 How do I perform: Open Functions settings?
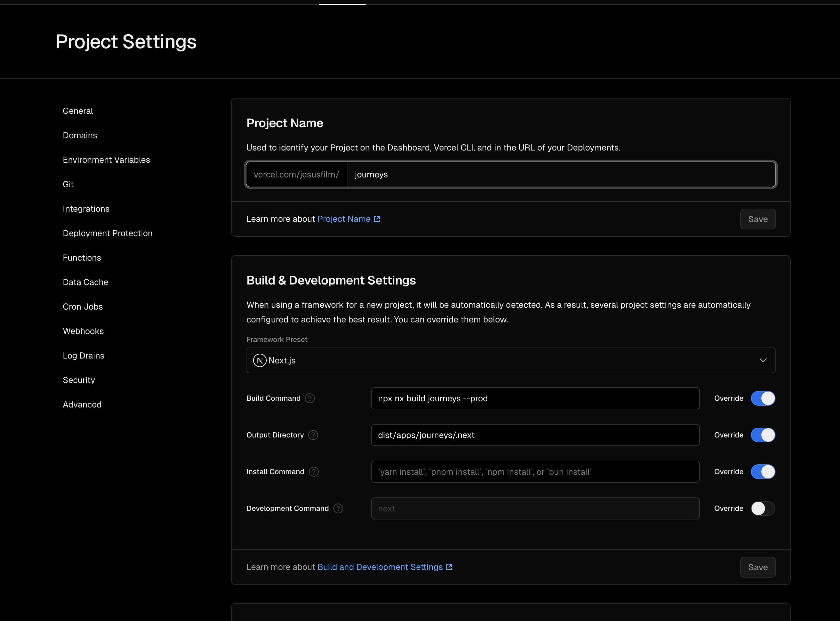[x=82, y=258]
